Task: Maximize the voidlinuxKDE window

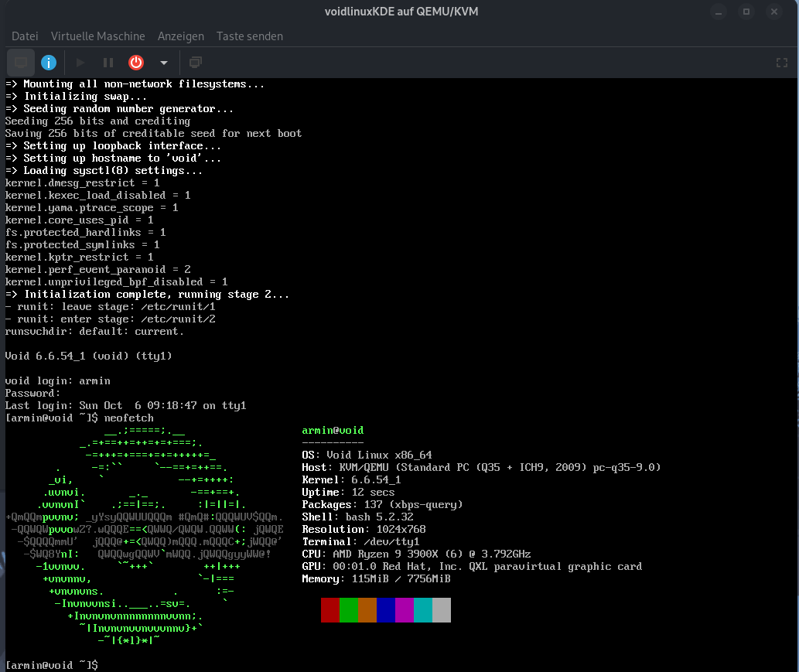Action: [x=746, y=12]
